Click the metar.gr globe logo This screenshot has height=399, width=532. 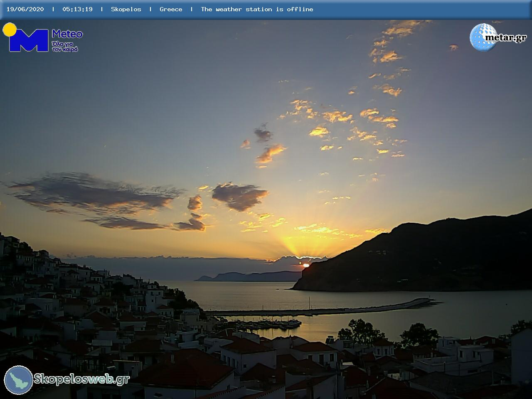[483, 37]
